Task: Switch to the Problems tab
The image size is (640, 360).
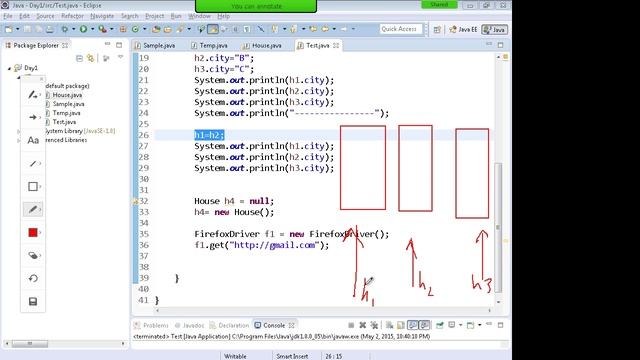Action: 151,325
